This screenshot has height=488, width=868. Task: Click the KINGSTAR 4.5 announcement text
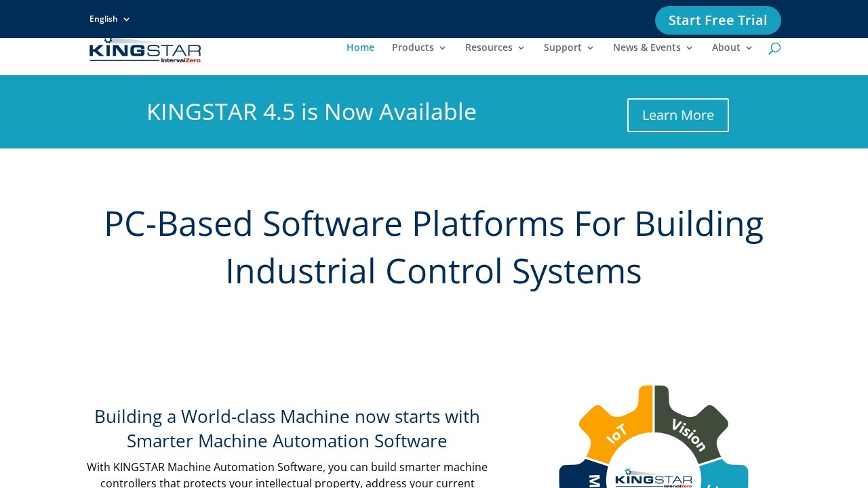pos(311,112)
